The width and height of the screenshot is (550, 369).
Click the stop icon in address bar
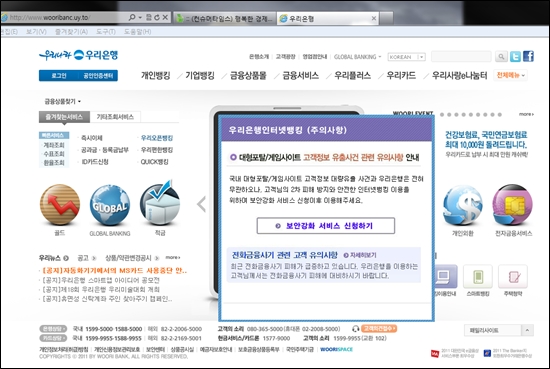[x=165, y=17]
